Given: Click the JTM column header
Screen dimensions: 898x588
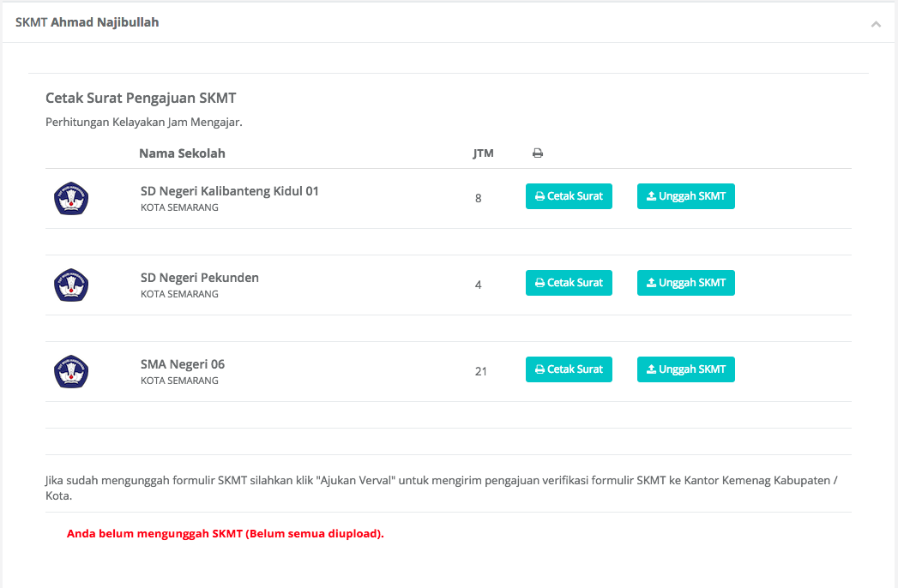Looking at the screenshot, I should tap(483, 153).
